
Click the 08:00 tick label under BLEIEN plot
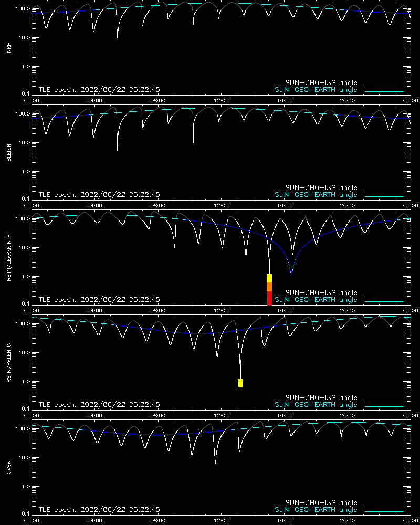pos(157,206)
